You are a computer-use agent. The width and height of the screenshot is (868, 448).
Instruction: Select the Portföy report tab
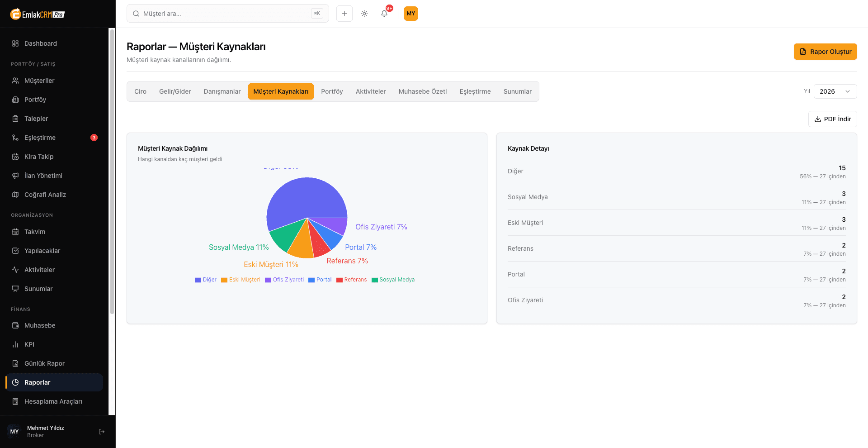[332, 91]
